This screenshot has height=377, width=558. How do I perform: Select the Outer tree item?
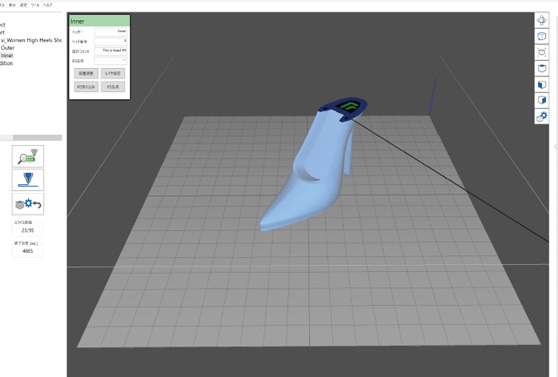[7, 48]
